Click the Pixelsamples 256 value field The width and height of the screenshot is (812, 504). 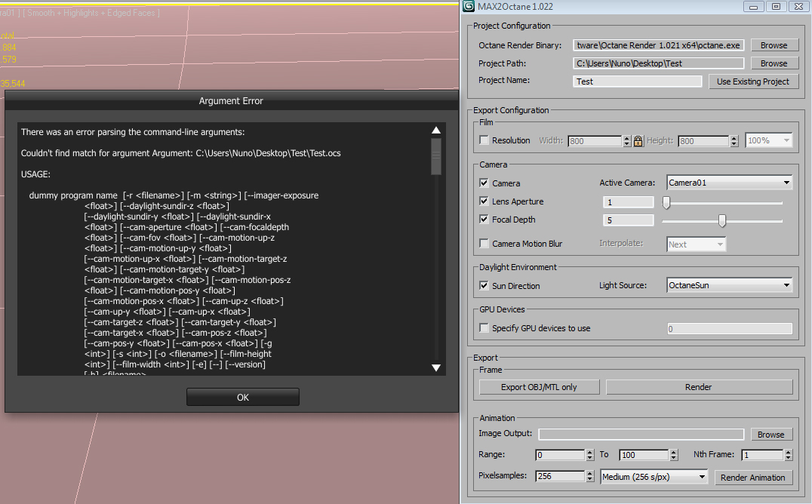click(561, 476)
